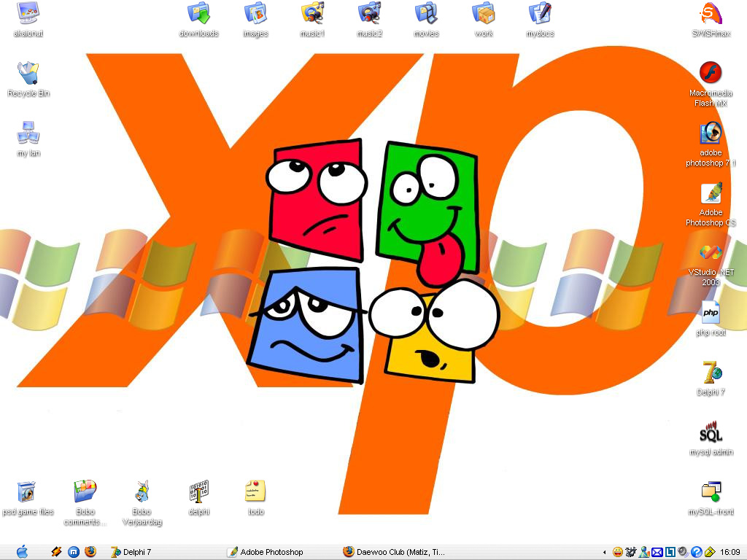Select the Bobo Verjaardag icon
This screenshot has height=560, width=747.
tap(142, 491)
